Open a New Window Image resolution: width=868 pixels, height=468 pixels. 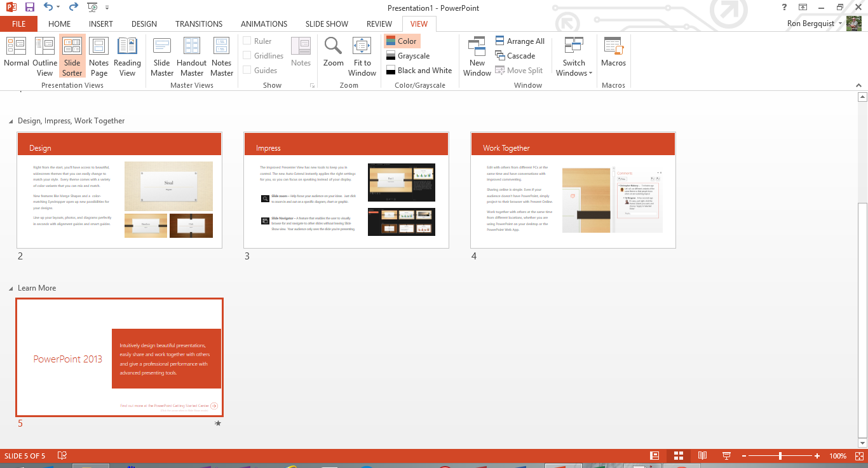[477, 56]
